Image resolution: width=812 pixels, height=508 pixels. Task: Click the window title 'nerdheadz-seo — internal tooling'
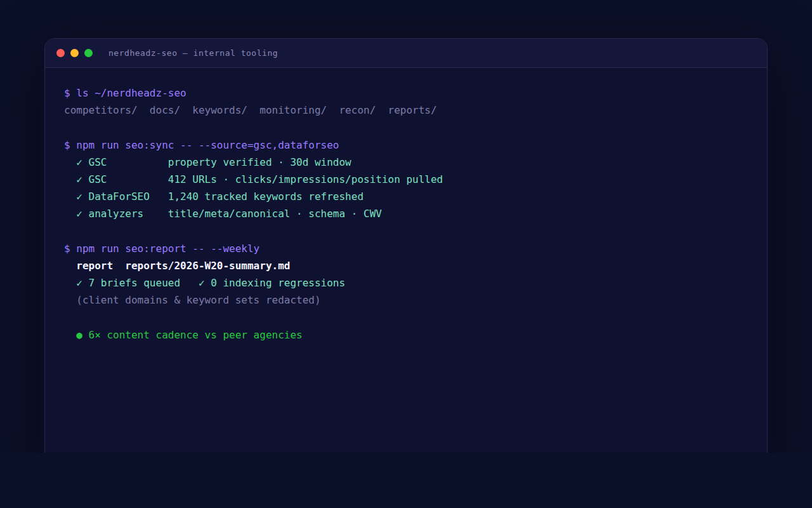193,53
